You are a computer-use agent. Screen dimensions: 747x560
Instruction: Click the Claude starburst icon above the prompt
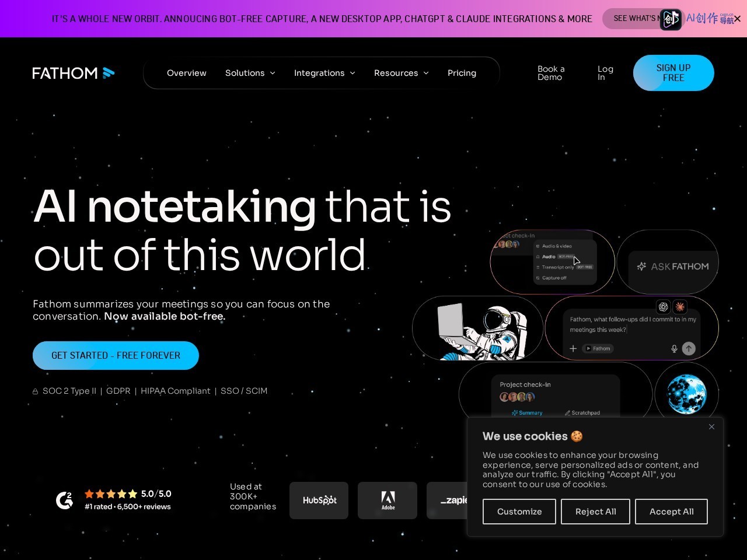(680, 307)
